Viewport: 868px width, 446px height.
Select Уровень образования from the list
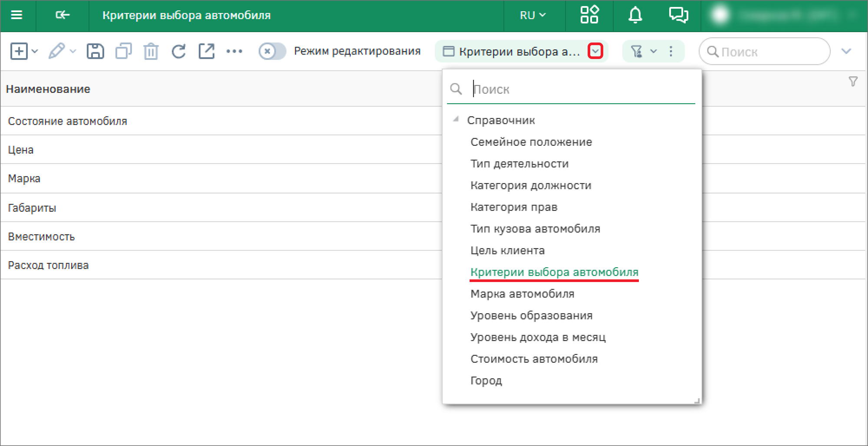click(531, 315)
